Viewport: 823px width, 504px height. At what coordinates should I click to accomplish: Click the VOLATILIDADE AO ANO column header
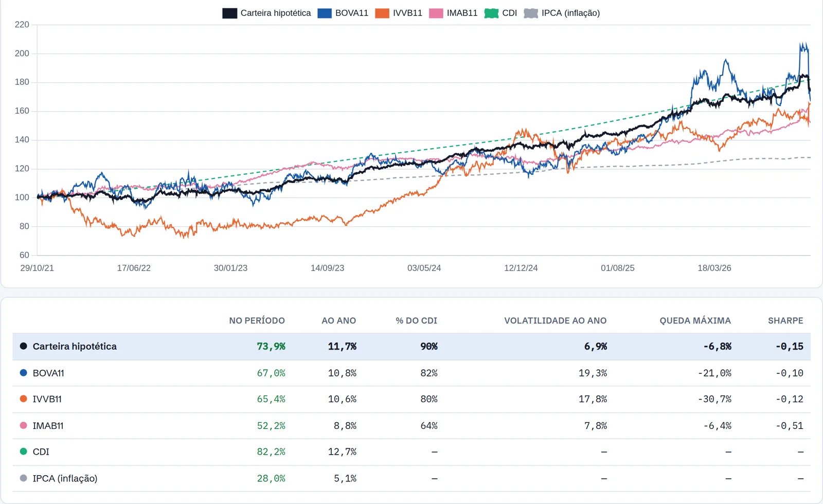(555, 320)
